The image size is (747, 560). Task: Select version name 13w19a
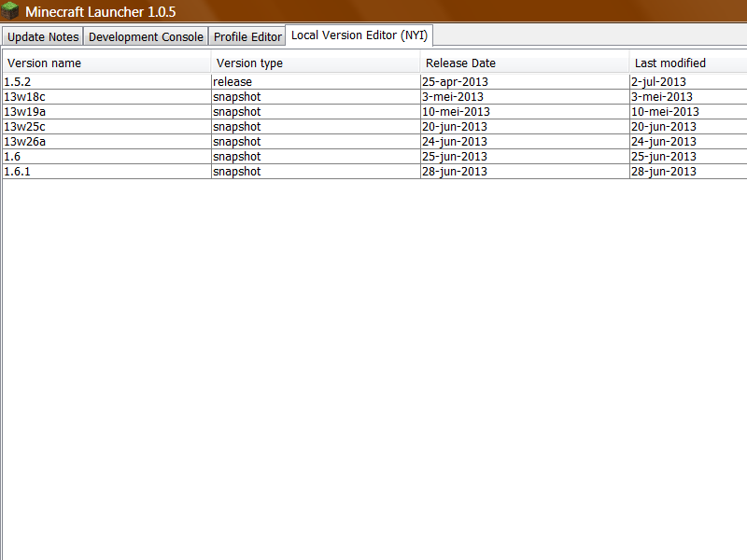point(106,111)
